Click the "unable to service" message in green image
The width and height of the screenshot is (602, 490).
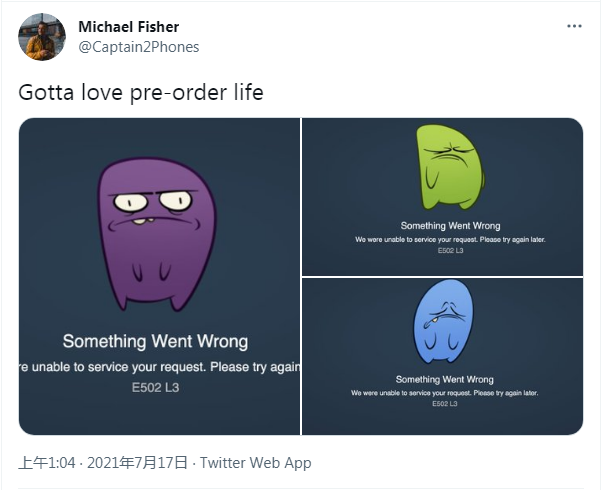tap(450, 239)
